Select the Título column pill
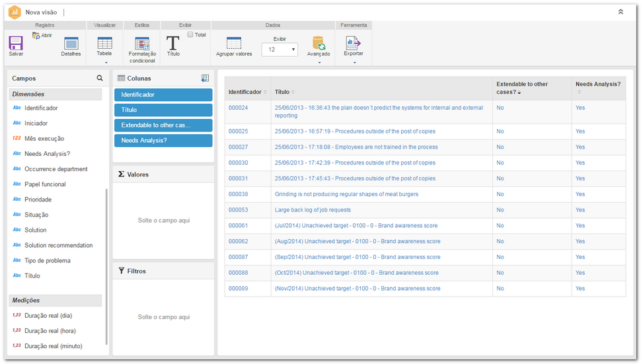The width and height of the screenshot is (641, 364). 163,110
